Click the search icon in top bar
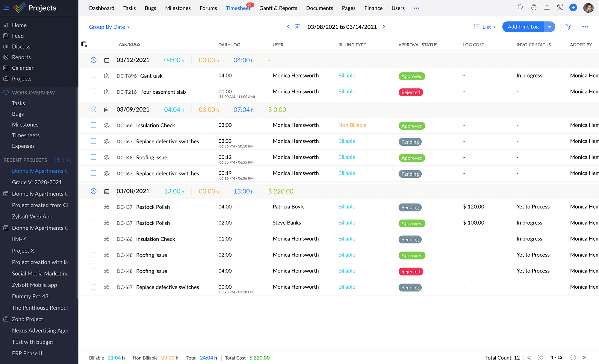Image resolution: width=599 pixels, height=364 pixels. point(520,8)
